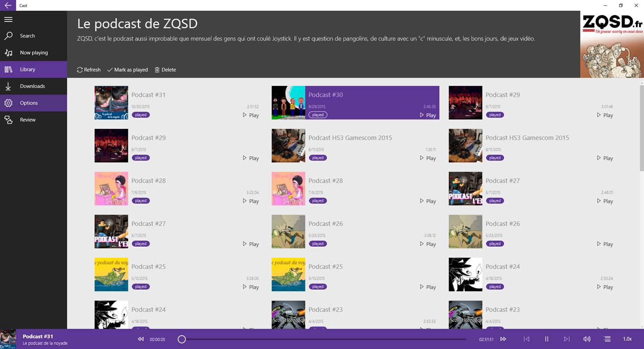Open the Downloads section
This screenshot has height=349, width=644.
(x=32, y=86)
